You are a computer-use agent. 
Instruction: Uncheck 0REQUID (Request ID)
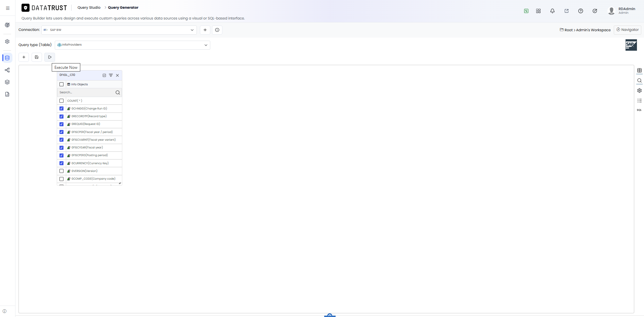point(61,124)
